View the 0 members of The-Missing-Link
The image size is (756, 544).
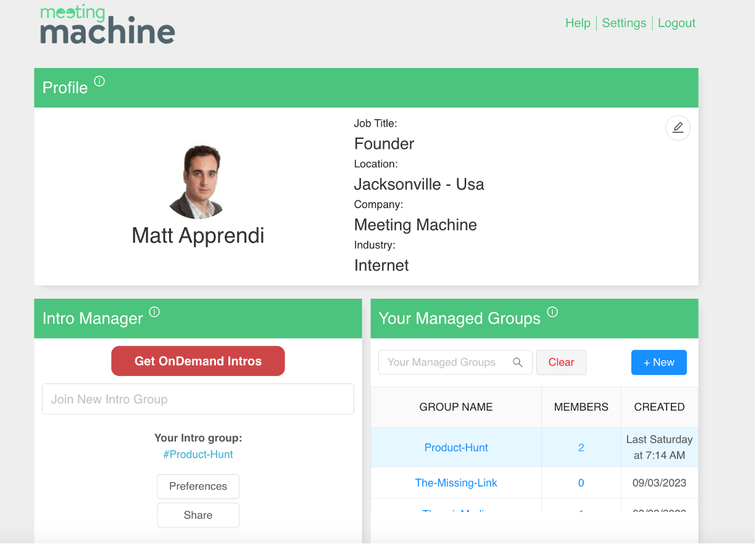(x=581, y=483)
